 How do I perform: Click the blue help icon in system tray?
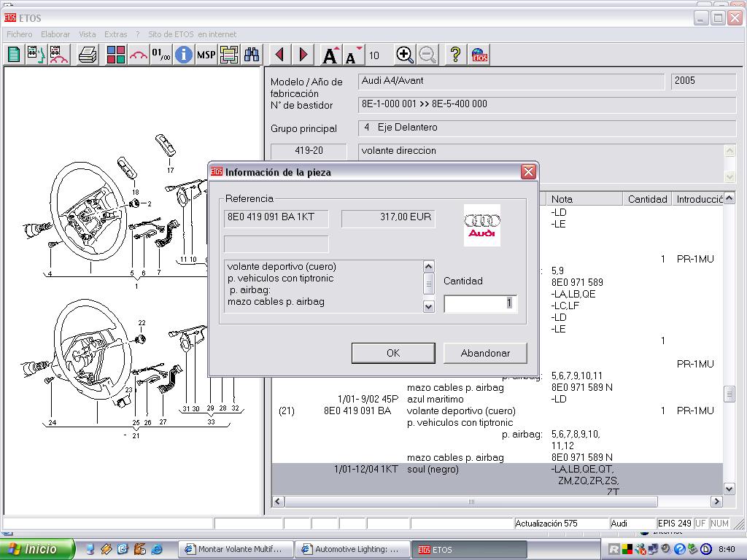[x=679, y=549]
